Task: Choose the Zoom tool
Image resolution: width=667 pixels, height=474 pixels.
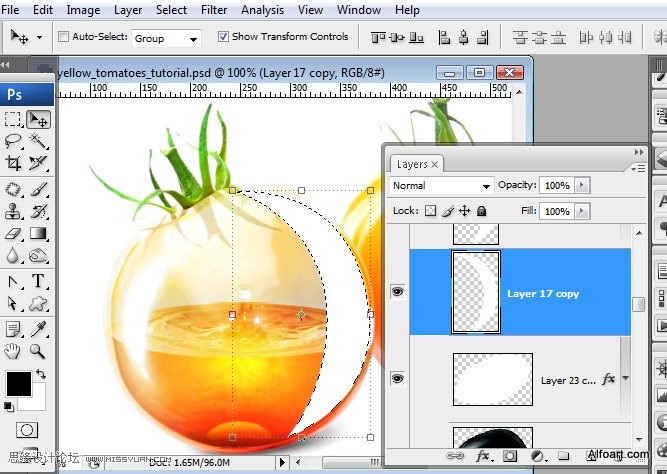Action: point(38,351)
